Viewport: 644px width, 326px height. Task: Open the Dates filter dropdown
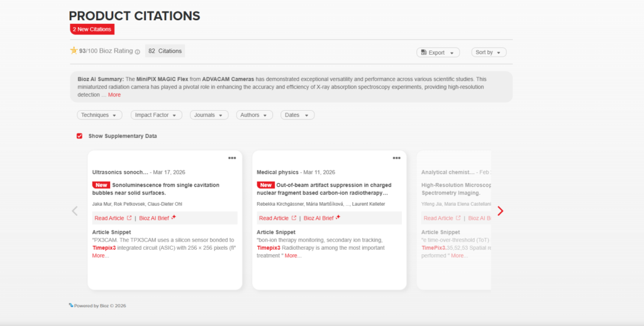pyautogui.click(x=297, y=115)
